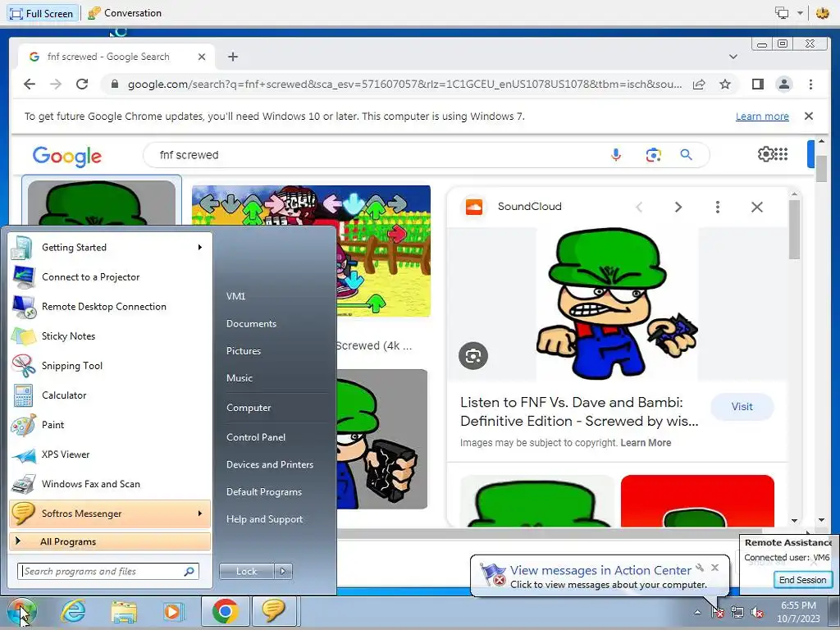Click the Search programs and files box

point(107,571)
